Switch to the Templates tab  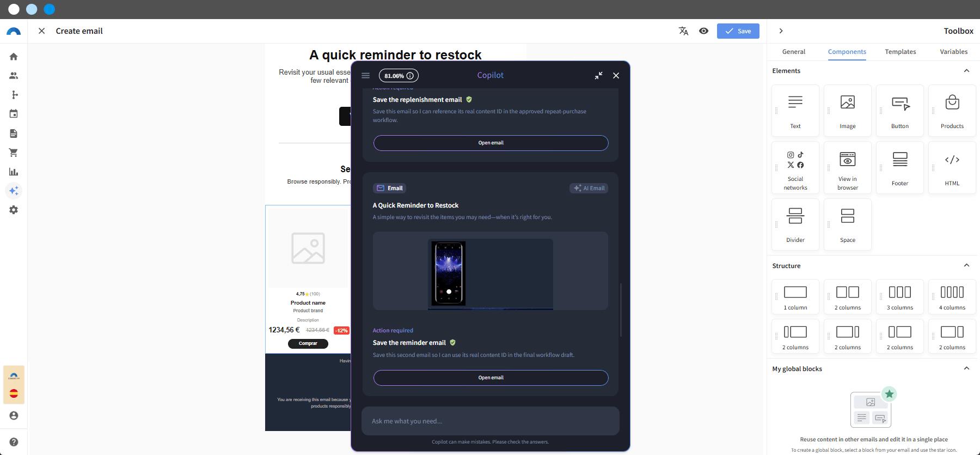[901, 52]
